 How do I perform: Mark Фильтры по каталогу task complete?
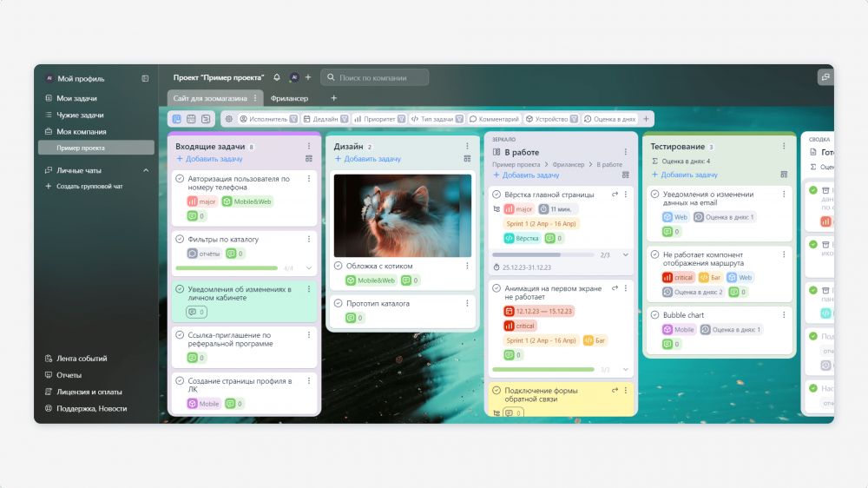click(180, 240)
